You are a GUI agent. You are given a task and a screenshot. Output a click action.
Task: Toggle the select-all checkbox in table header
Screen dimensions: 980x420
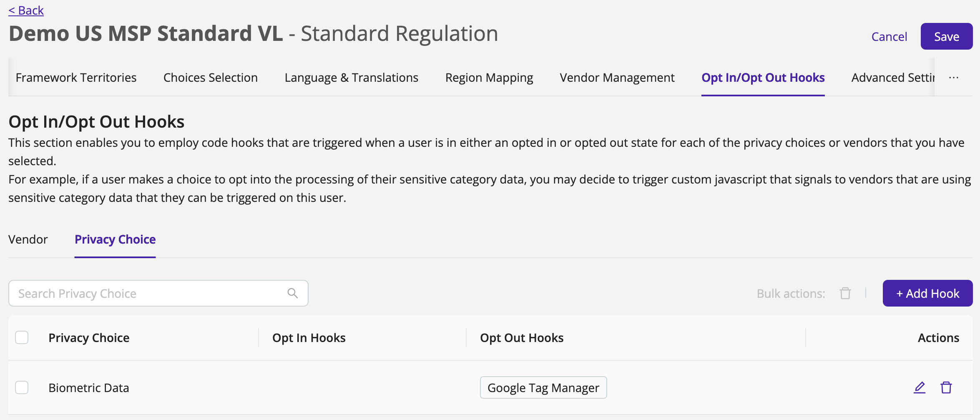tap(22, 337)
